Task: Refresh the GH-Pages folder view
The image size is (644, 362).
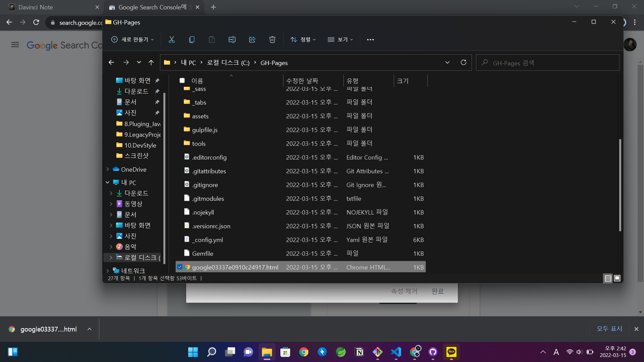Action: point(464,63)
